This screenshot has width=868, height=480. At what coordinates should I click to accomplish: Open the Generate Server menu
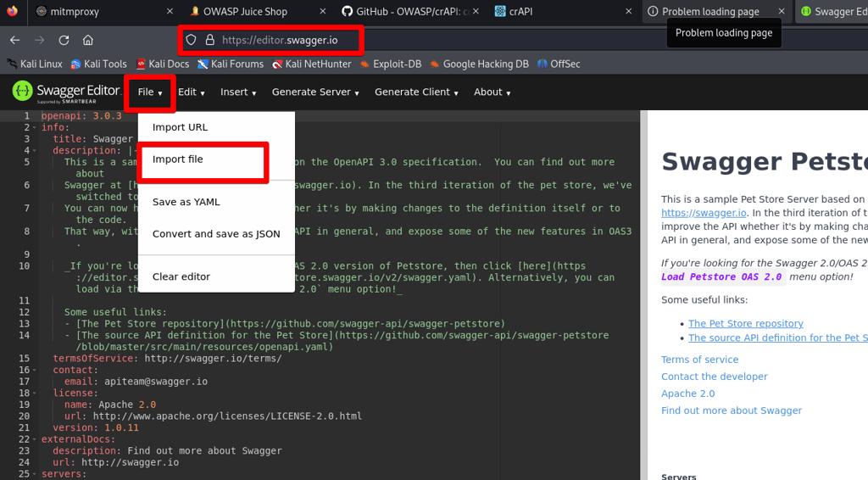click(315, 92)
